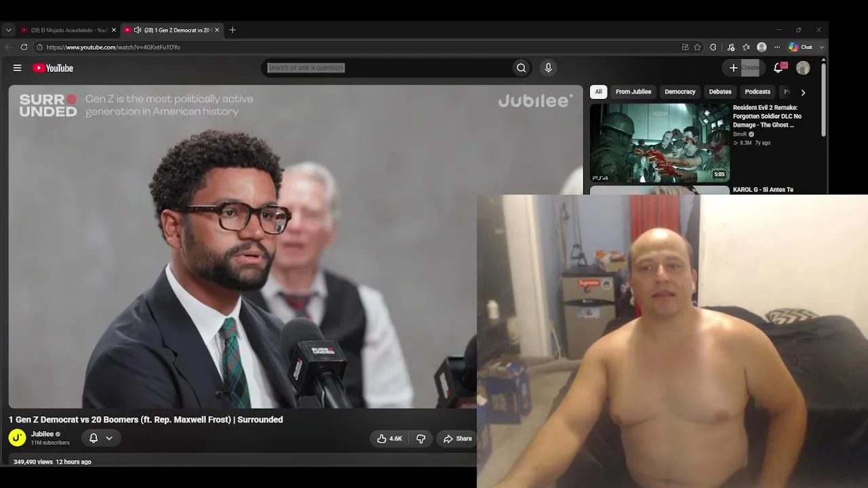Image resolution: width=868 pixels, height=488 pixels.
Task: Open the Jubilee channel name link
Action: click(x=42, y=434)
